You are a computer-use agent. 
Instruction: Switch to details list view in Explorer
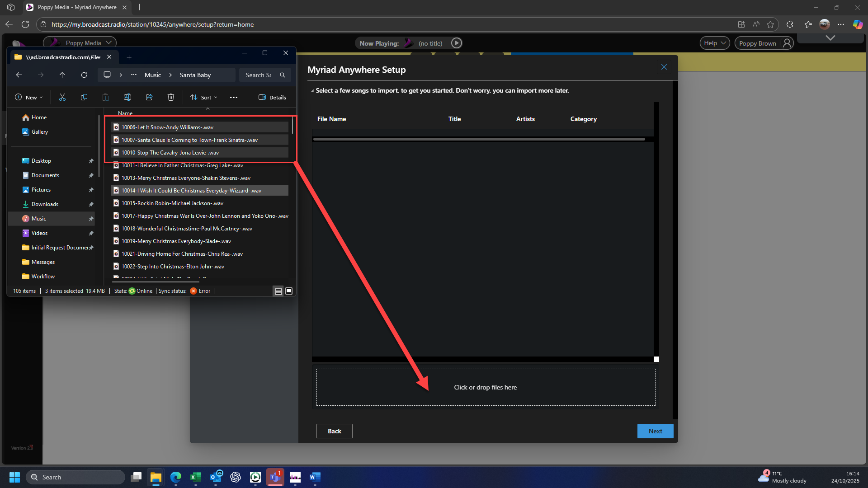click(278, 291)
